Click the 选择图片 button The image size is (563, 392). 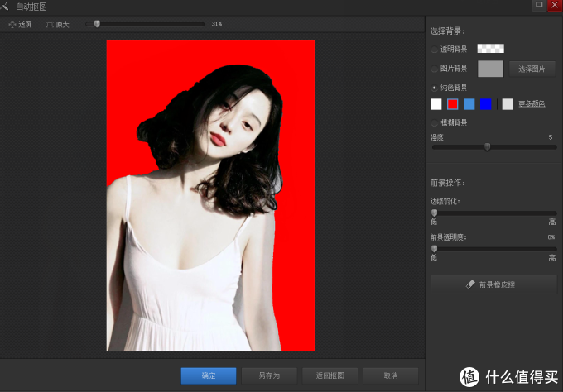(x=532, y=69)
